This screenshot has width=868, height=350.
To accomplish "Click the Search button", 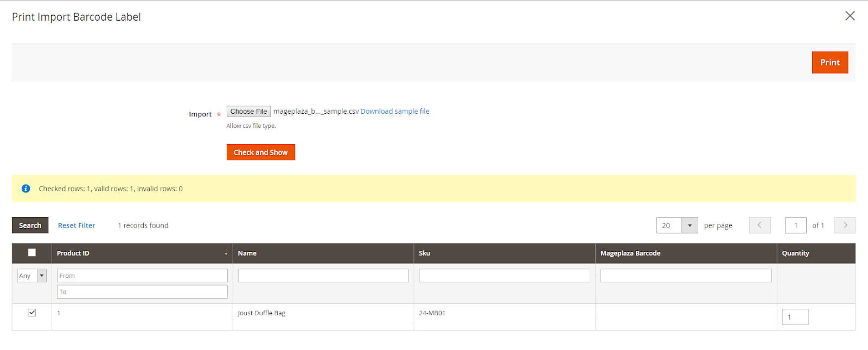I will click(30, 225).
